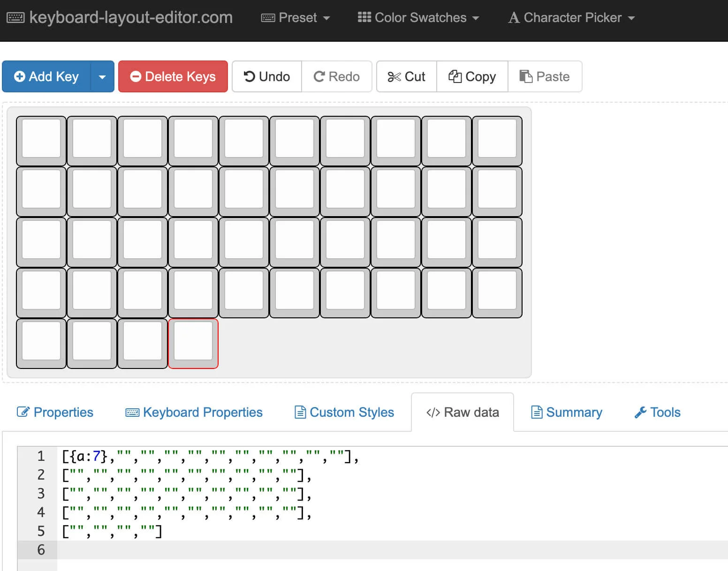Viewport: 728px width, 571px height.
Task: Expand the Add Key dropdown arrow
Action: [102, 76]
